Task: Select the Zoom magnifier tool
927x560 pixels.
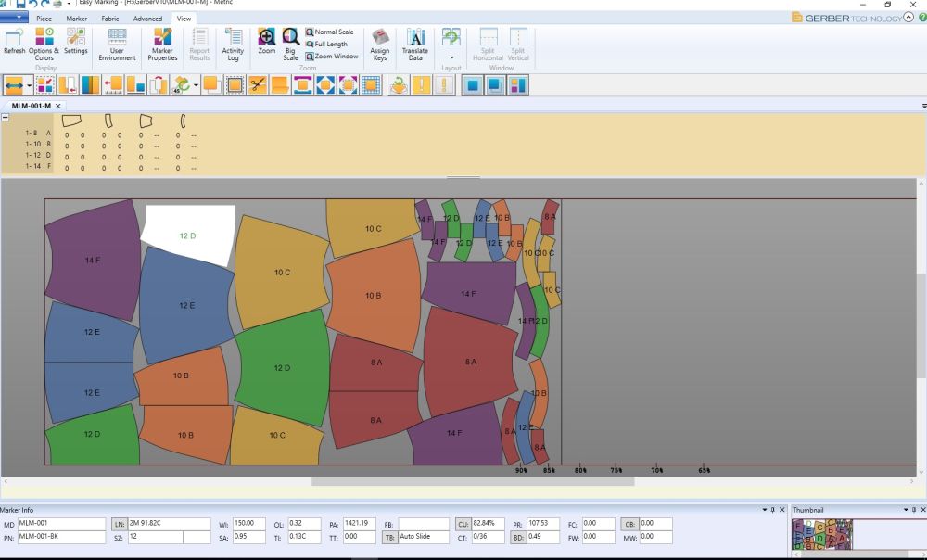Action: click(x=267, y=42)
